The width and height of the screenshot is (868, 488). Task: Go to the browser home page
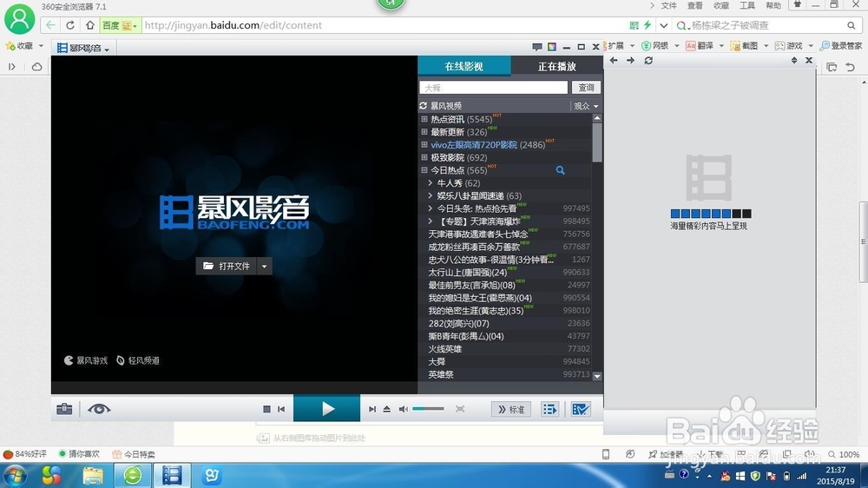(89, 25)
